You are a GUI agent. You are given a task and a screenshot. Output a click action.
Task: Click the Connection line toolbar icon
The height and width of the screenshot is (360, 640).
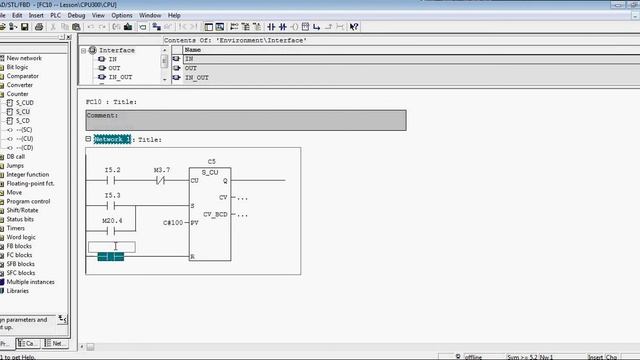(340, 27)
